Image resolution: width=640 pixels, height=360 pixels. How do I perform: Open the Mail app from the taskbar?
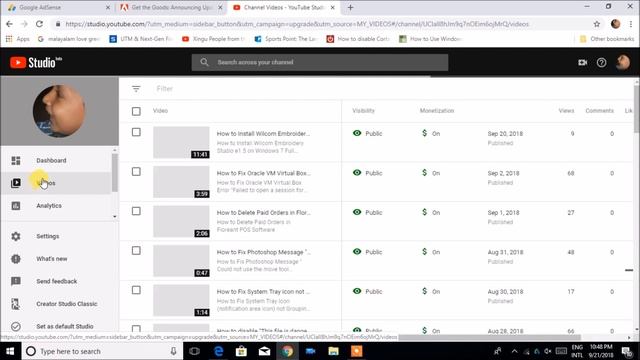coord(264,351)
